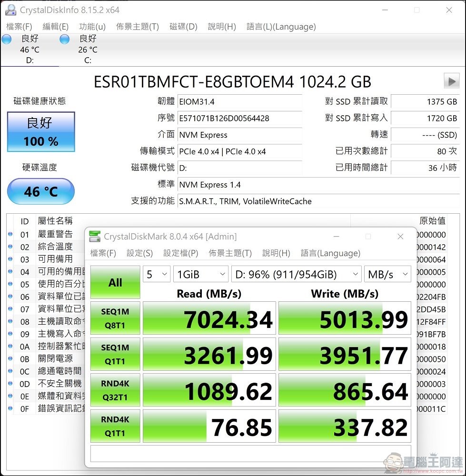Open CrystalDiskMark 說明(H) menu
The image size is (466, 476).
coord(276,253)
